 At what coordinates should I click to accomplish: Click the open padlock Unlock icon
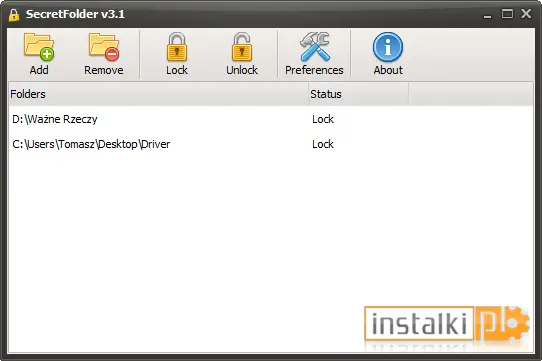click(242, 47)
